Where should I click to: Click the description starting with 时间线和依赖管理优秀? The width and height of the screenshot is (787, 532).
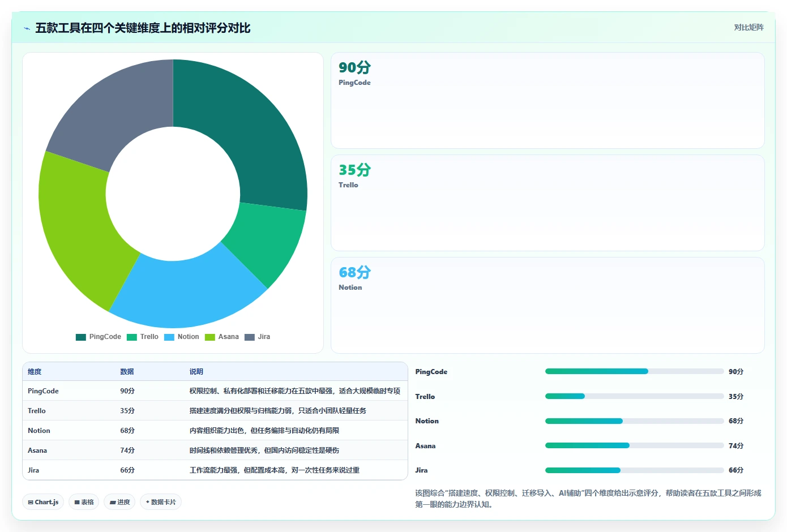coord(264,451)
